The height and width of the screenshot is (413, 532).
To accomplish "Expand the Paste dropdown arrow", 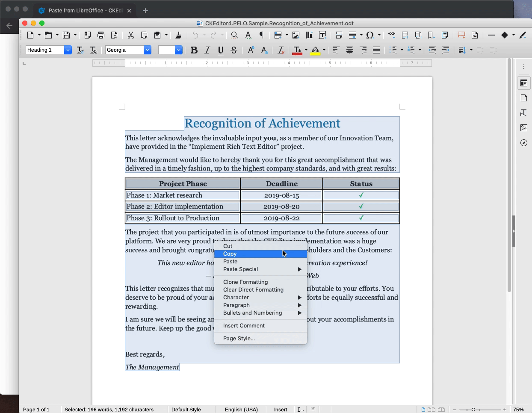I will tap(166, 35).
